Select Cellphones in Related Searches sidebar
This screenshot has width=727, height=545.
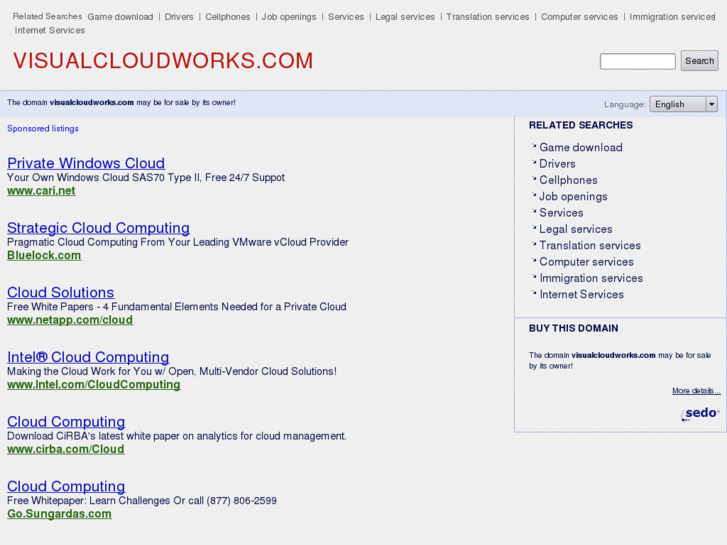pyautogui.click(x=568, y=180)
